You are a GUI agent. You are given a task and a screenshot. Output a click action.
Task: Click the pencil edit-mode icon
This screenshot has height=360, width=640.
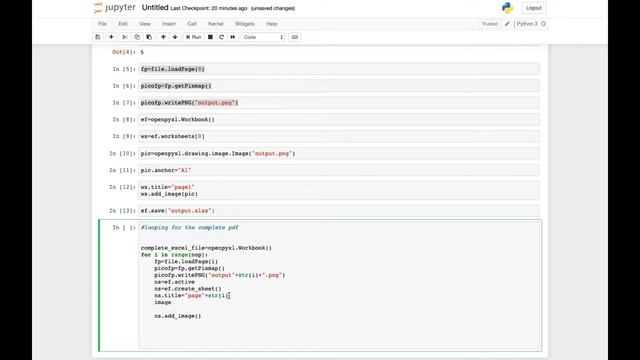(507, 24)
